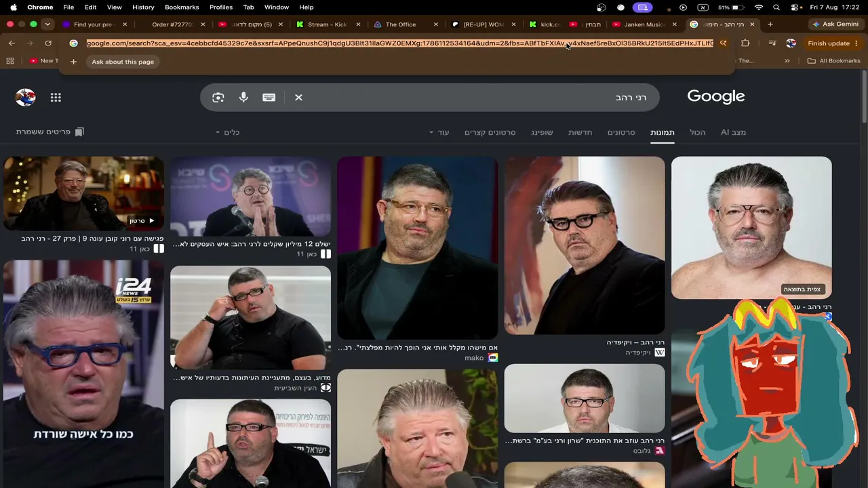Click the Google logo on the page
The height and width of the screenshot is (488, 868).
click(716, 96)
